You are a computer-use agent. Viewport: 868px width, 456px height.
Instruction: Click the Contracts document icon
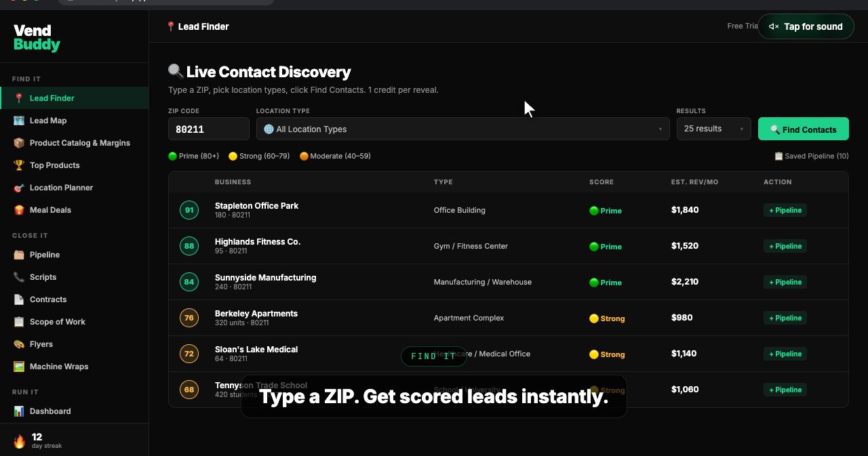coord(19,299)
